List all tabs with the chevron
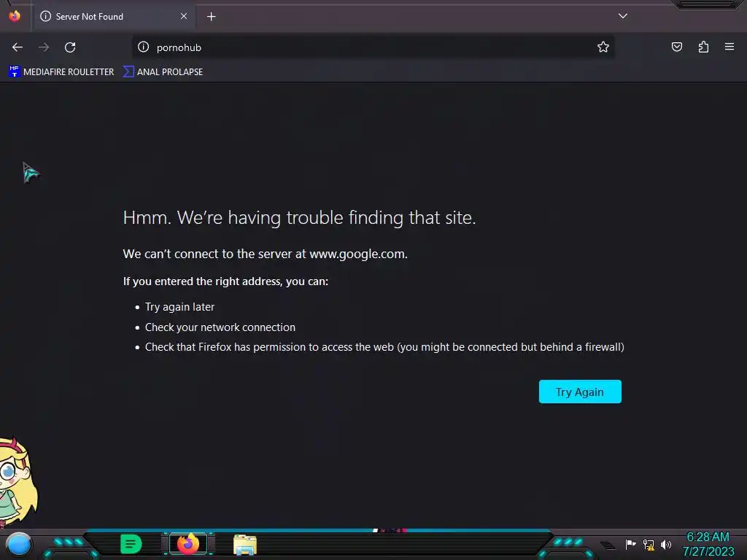Viewport: 747px width, 560px height. [623, 16]
